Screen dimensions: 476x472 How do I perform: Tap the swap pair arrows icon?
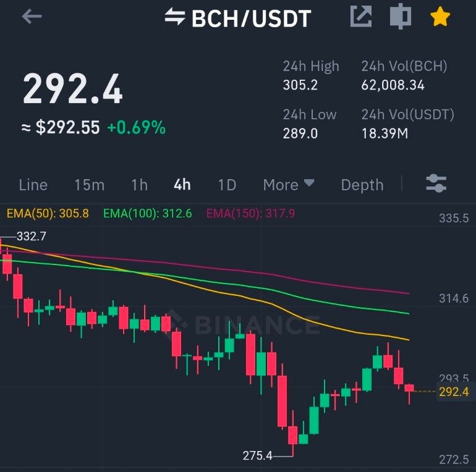175,17
